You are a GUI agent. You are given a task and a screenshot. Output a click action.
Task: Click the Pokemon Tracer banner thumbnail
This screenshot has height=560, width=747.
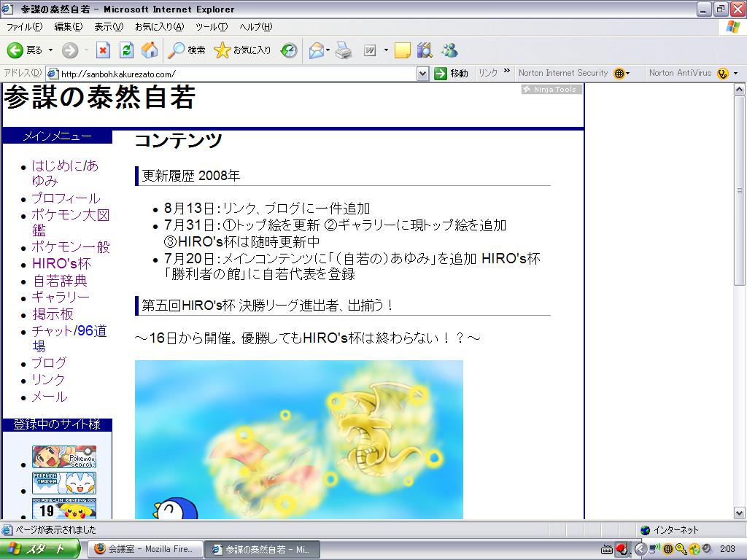[x=64, y=483]
